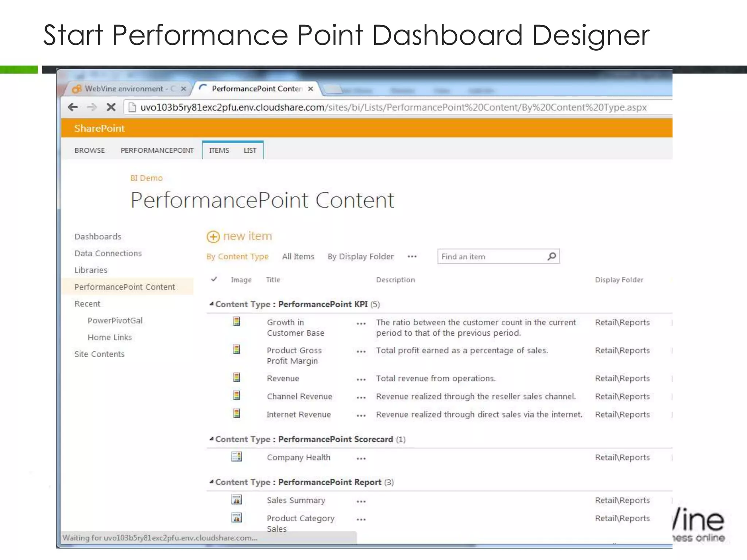The width and height of the screenshot is (747, 560).
Task: Open the LIST ribbon tab
Action: click(x=250, y=150)
